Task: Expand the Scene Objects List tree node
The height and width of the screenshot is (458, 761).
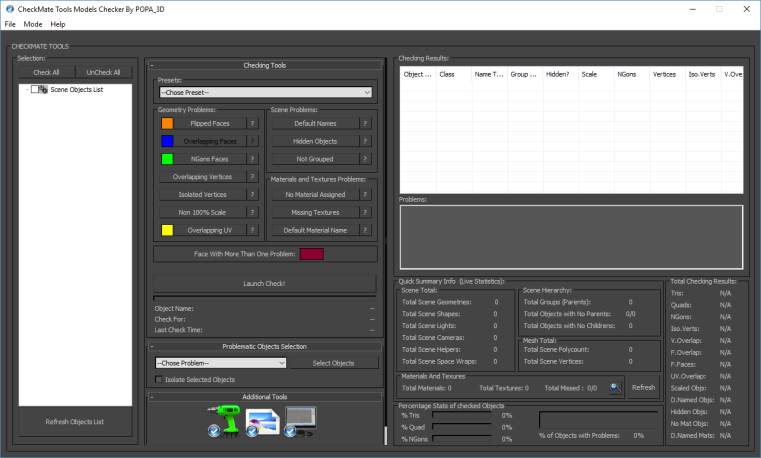Action: click(27, 89)
